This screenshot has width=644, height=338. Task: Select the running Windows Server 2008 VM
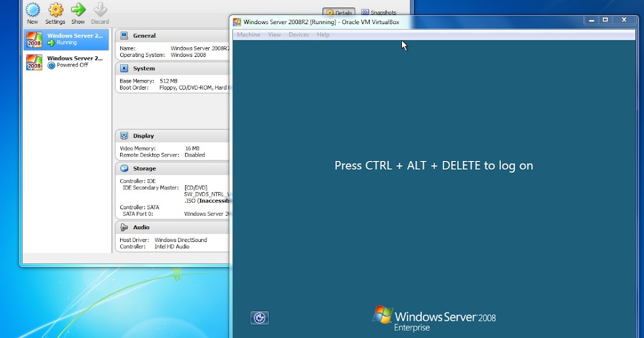click(x=66, y=40)
